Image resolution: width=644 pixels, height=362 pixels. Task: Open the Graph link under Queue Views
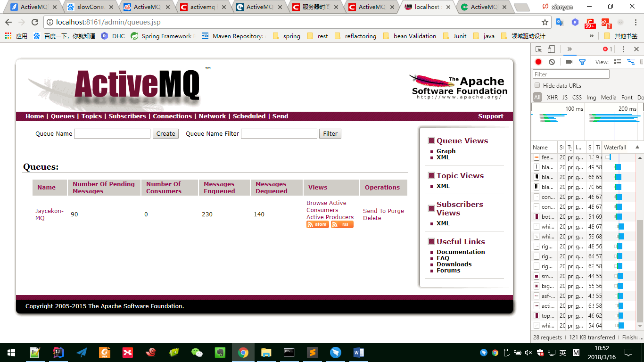click(446, 151)
